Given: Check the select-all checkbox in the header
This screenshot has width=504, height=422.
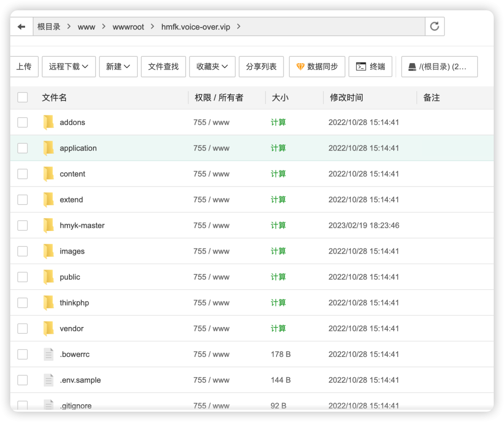Looking at the screenshot, I should tap(23, 97).
